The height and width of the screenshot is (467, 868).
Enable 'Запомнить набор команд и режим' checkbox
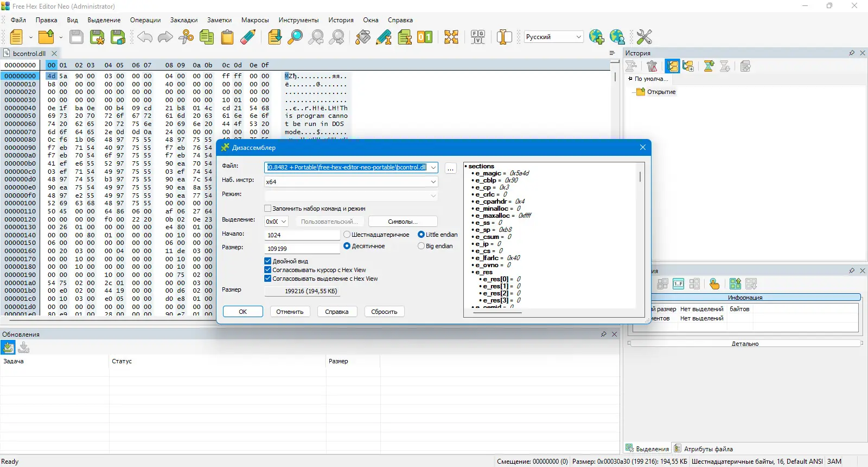268,209
